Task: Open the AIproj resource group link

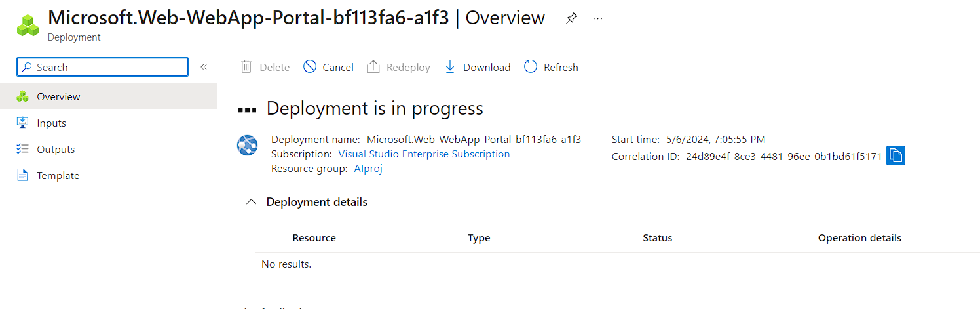Action: click(x=368, y=169)
